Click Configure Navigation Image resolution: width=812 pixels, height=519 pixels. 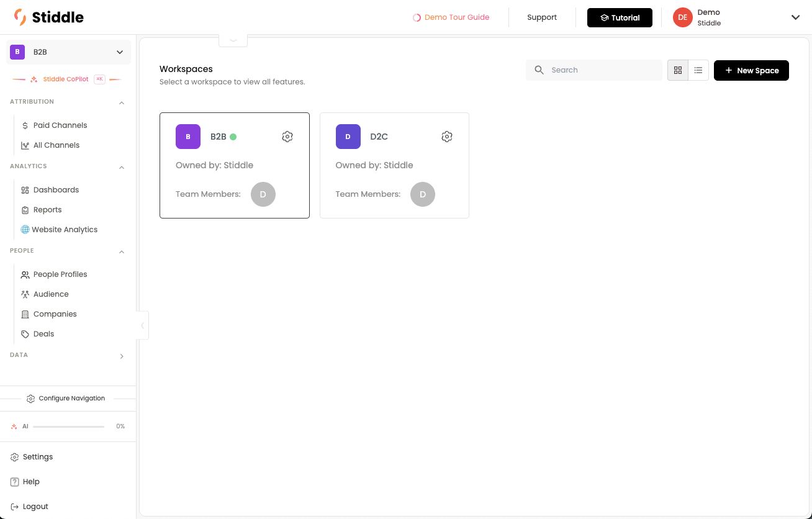pos(66,399)
